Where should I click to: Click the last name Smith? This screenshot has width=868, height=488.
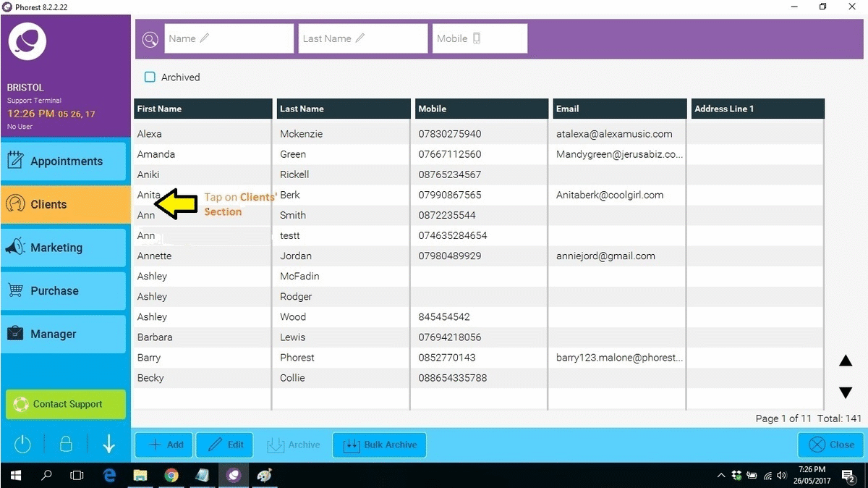(x=293, y=215)
